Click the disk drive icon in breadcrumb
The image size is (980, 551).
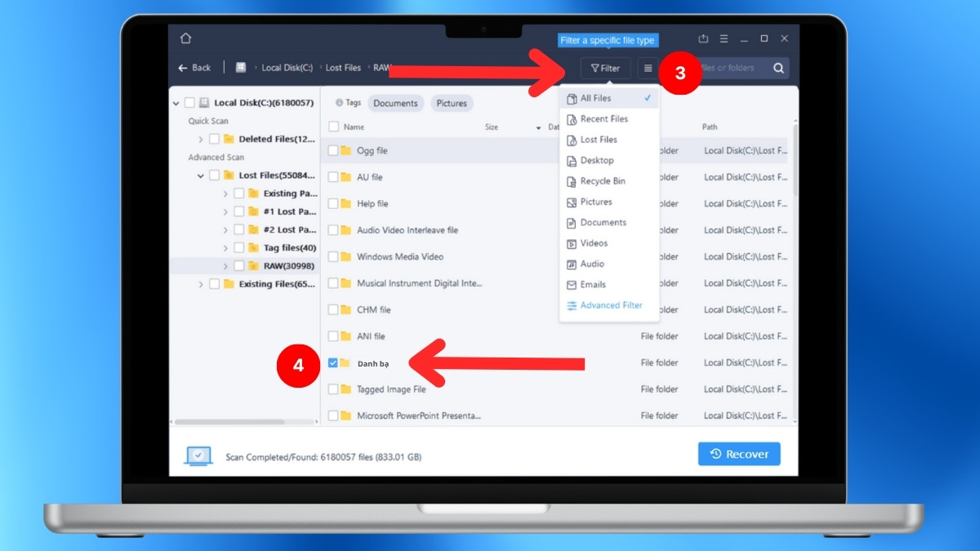[241, 68]
